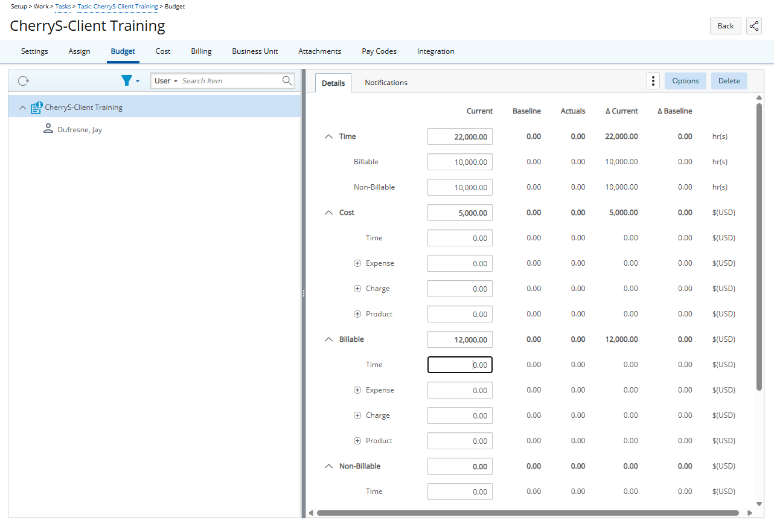The height and width of the screenshot is (532, 774).
Task: Click the Time total Current field 22,000.00
Action: [460, 136]
